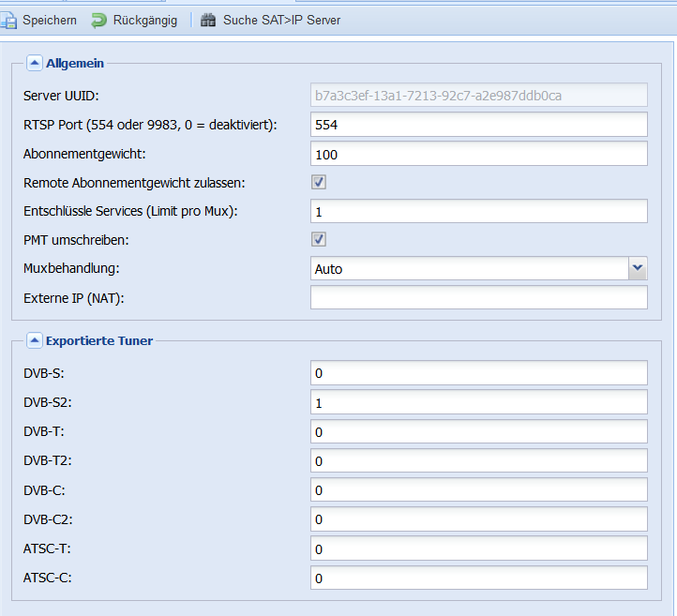Image resolution: width=677 pixels, height=616 pixels.
Task: Click the empty Externe IP (NAT) field
Action: (479, 297)
